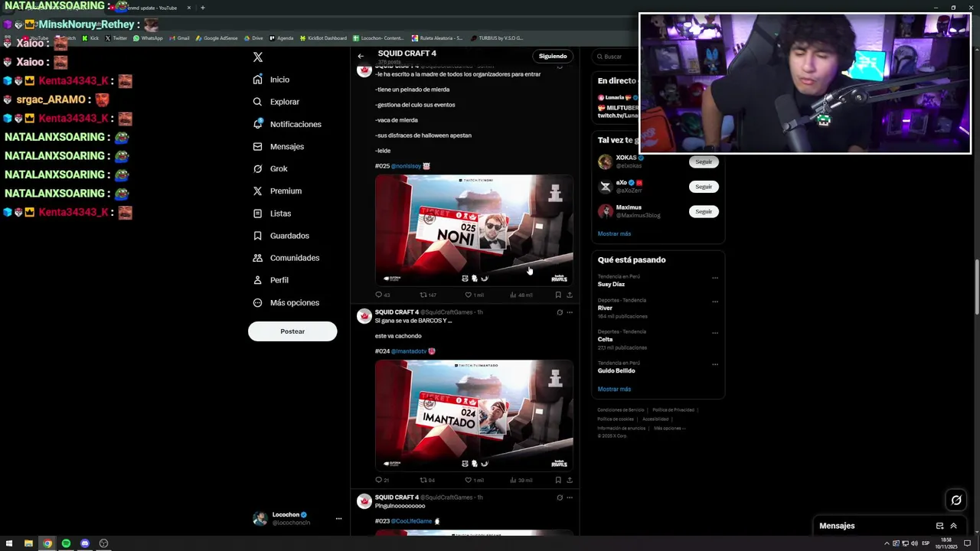The height and width of the screenshot is (551, 980).
Task: Open Spotify from the taskbar
Action: coord(66,543)
